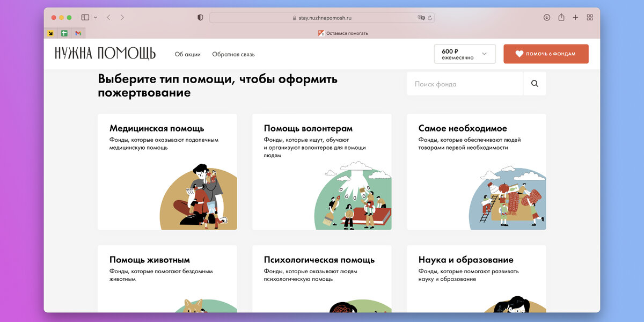
Task: Click text about подопечным медицинскую помощь
Action: click(x=164, y=144)
